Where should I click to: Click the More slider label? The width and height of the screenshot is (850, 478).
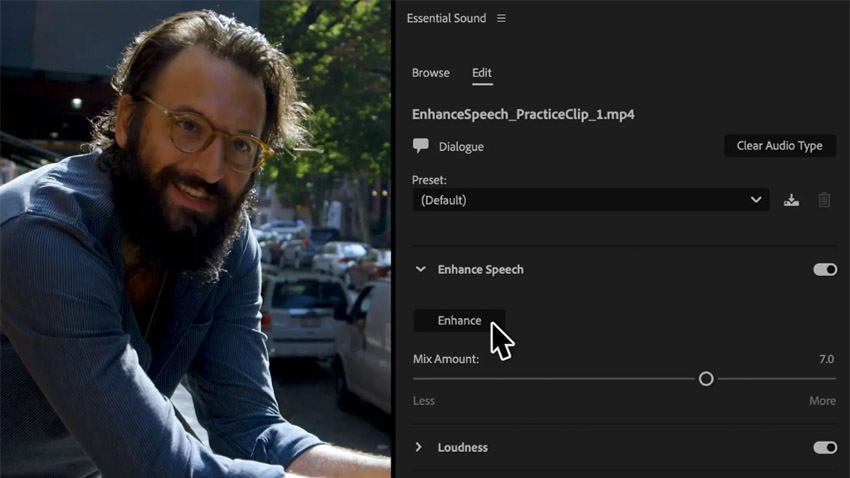[x=822, y=401]
